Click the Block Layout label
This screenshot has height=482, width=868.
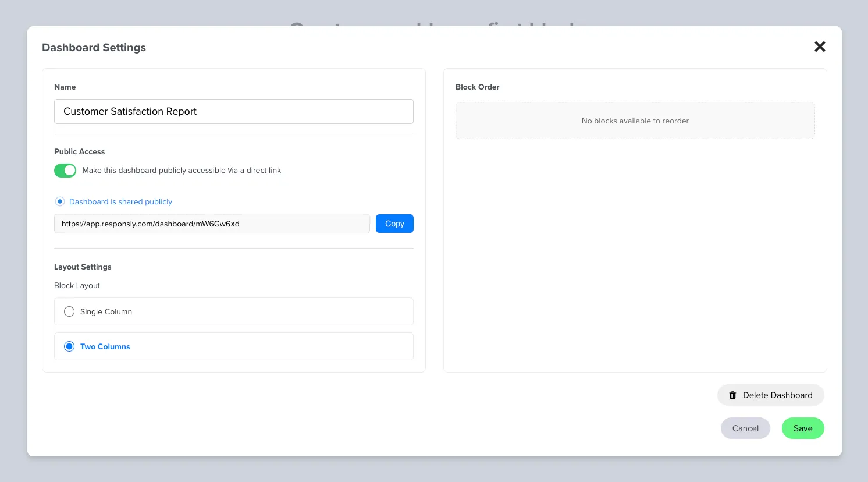coord(77,285)
